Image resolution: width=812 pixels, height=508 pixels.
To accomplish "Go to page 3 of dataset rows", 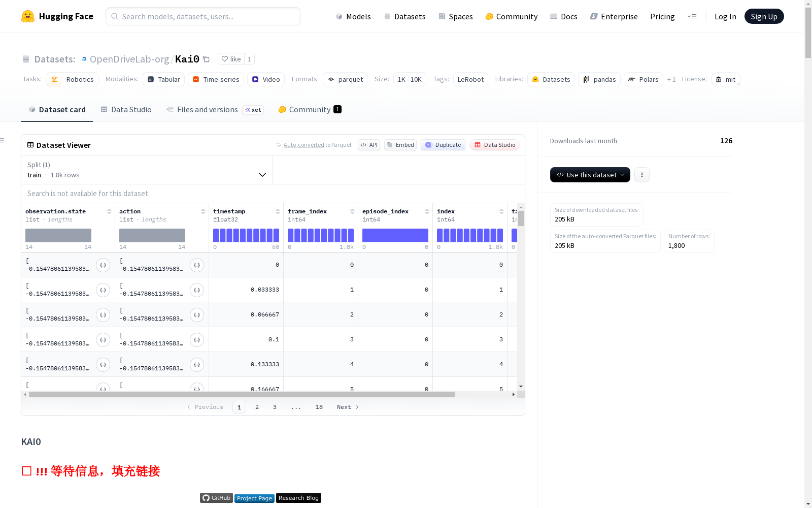I will (275, 407).
